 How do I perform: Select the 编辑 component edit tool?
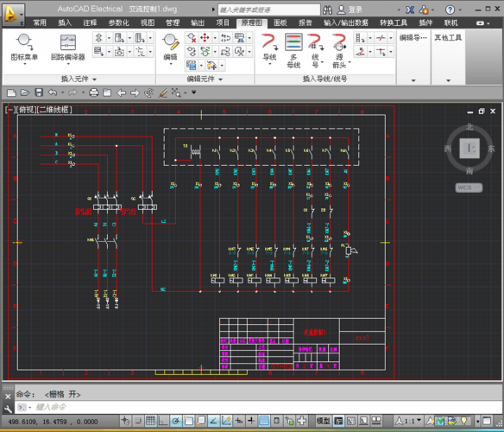click(x=170, y=49)
